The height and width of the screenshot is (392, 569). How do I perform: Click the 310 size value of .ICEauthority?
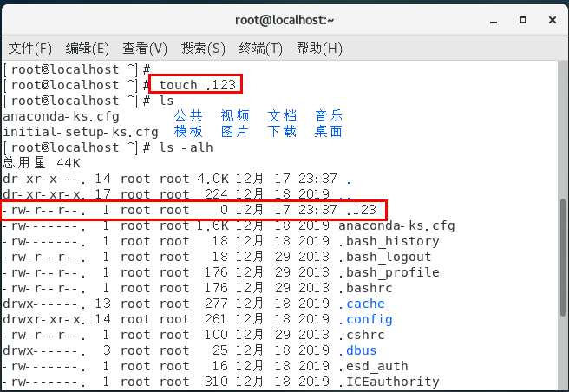216,382
